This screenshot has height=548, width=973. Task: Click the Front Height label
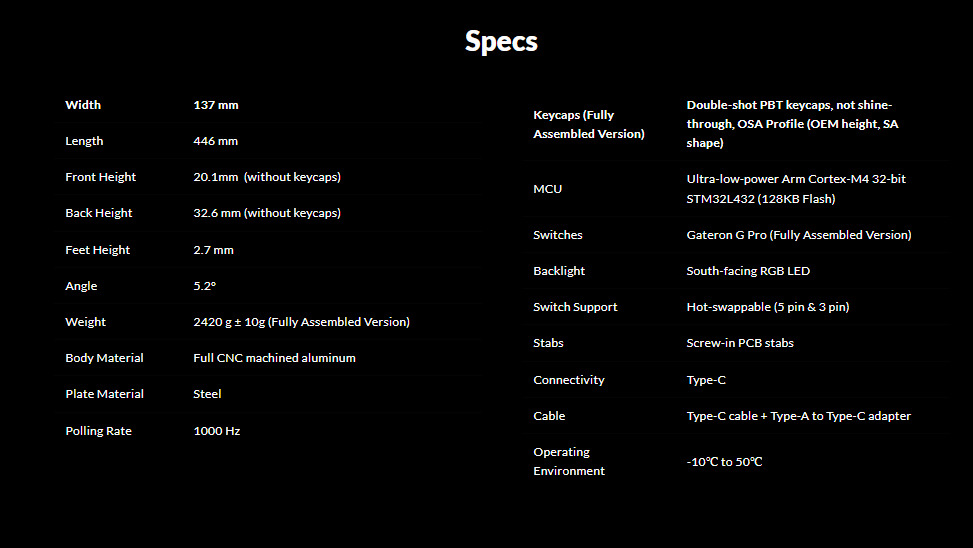click(x=100, y=177)
